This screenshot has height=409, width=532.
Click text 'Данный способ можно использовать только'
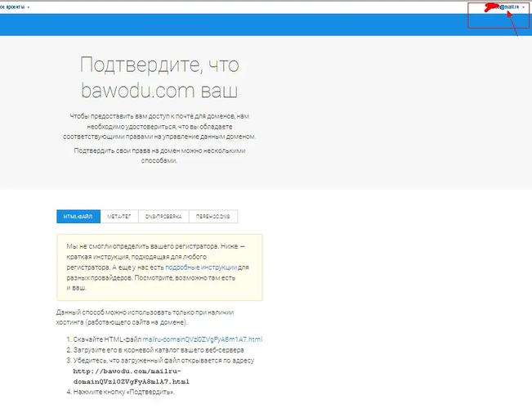pos(145,317)
